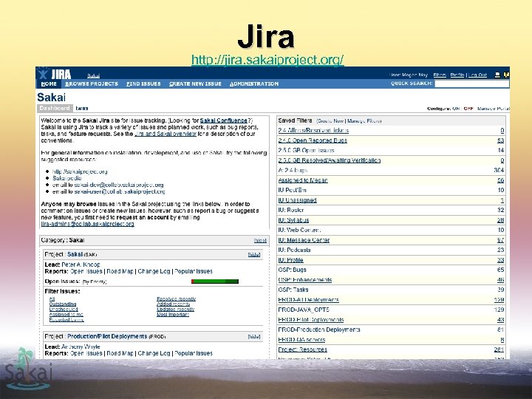The width and height of the screenshot is (532, 399).
Task: Select the IU: Podcasts filter row
Action: (x=391, y=250)
